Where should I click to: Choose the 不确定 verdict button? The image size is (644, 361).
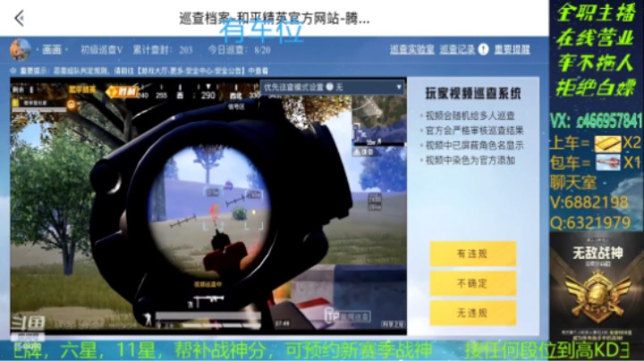pos(473,283)
